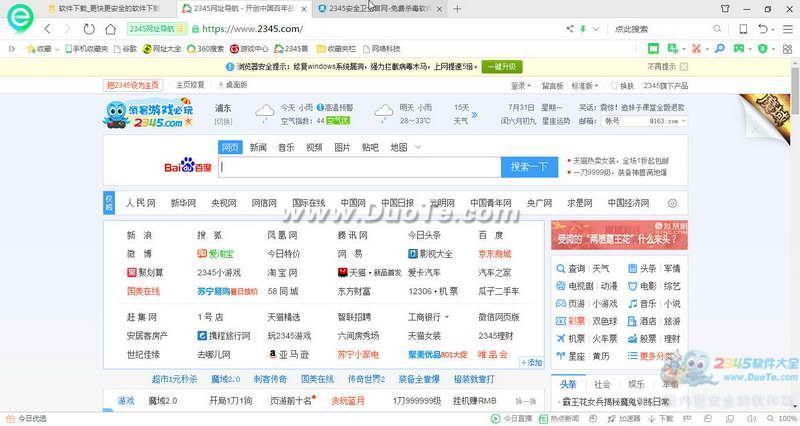Click the green shield extension icon
800x426 pixels.
(x=763, y=48)
